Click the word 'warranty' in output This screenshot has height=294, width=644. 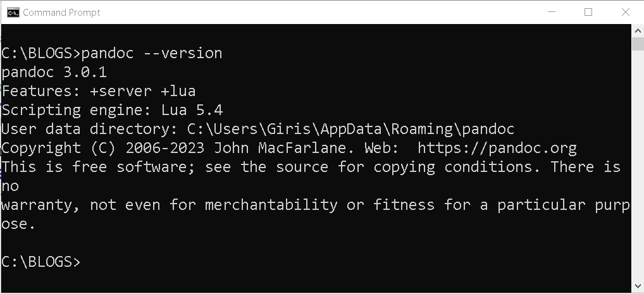40,205
